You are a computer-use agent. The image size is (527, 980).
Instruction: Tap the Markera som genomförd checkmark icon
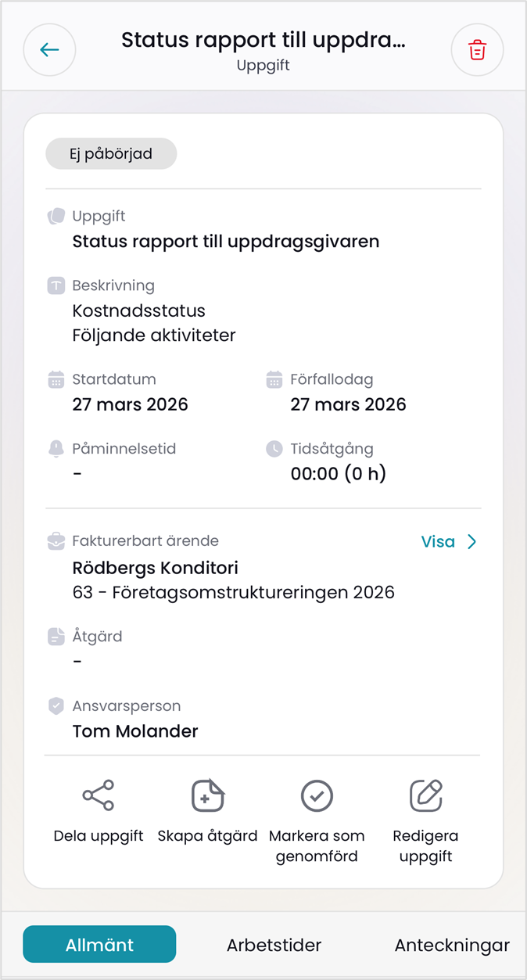317,795
